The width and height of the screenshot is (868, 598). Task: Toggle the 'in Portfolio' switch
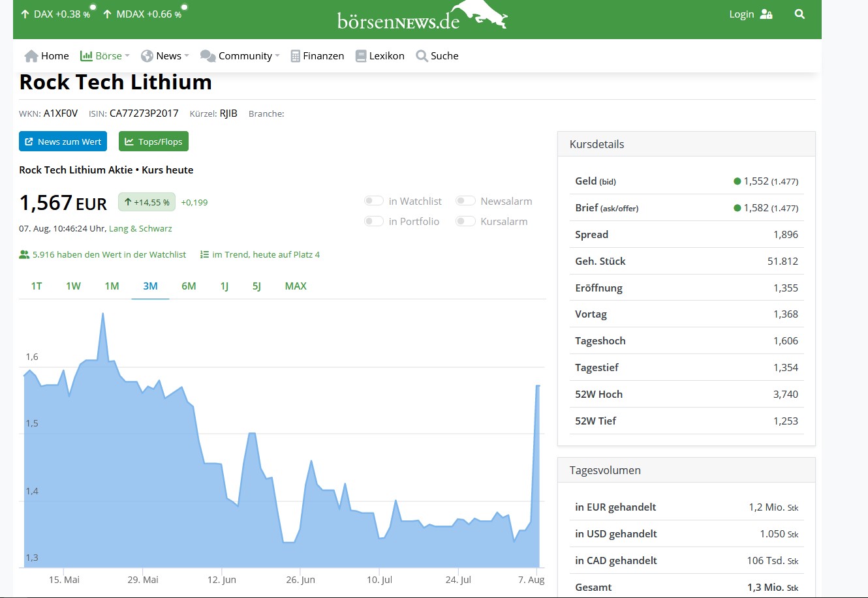tap(374, 221)
